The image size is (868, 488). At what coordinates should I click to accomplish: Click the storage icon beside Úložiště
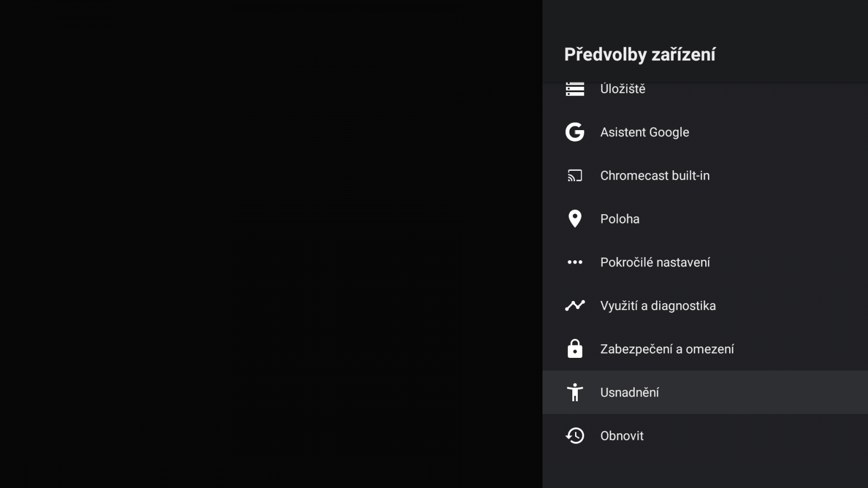point(575,89)
